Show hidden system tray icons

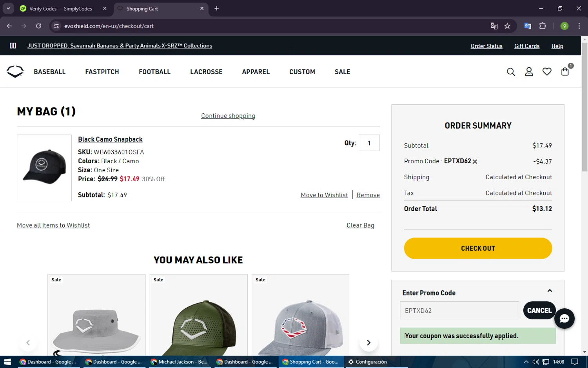(x=526, y=362)
